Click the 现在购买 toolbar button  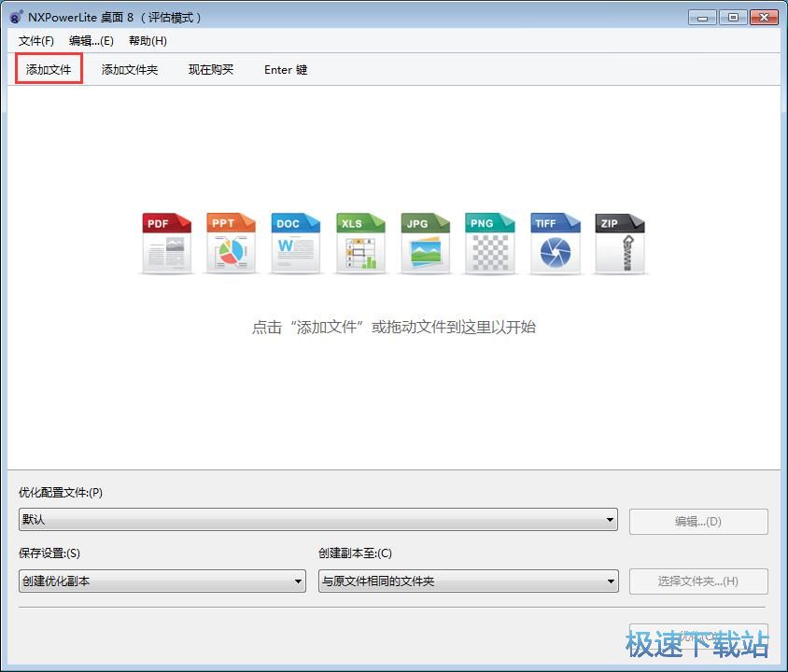(x=211, y=69)
